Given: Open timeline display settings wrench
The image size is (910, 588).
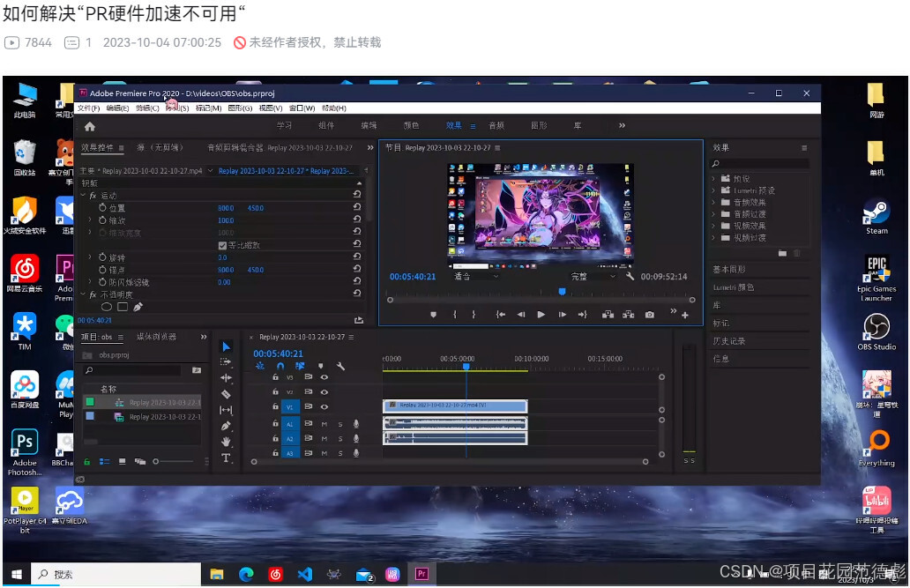Looking at the screenshot, I should point(340,366).
